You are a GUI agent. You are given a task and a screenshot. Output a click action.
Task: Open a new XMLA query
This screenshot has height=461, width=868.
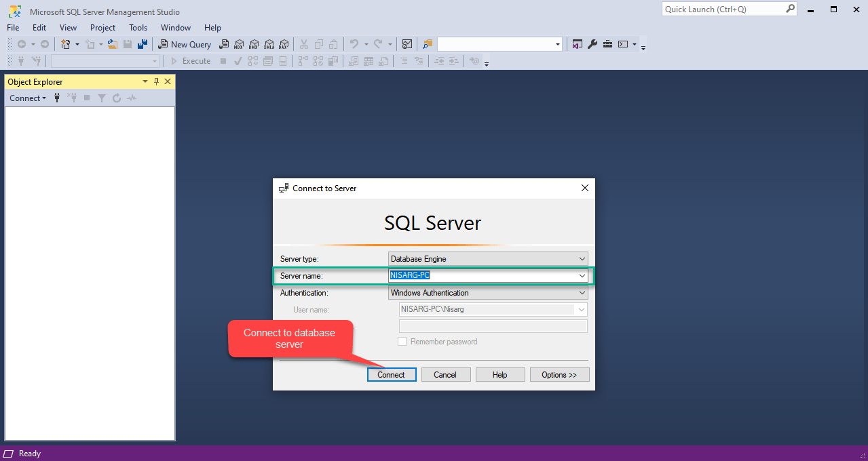[269, 44]
